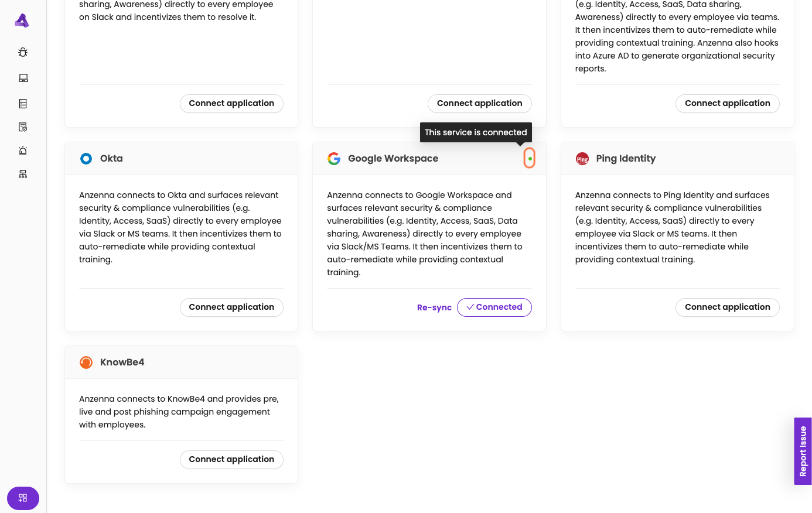Click the Anzenna logo in the sidebar
The height and width of the screenshot is (513, 812).
(22, 21)
